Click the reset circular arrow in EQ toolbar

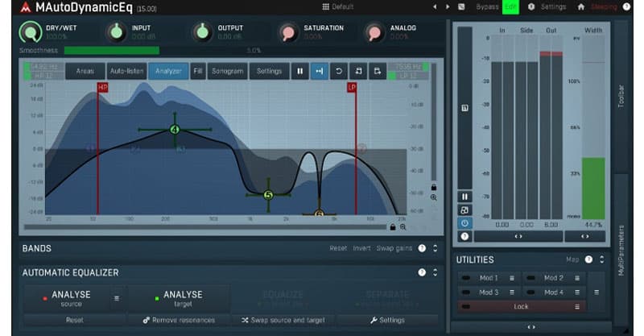click(x=338, y=71)
